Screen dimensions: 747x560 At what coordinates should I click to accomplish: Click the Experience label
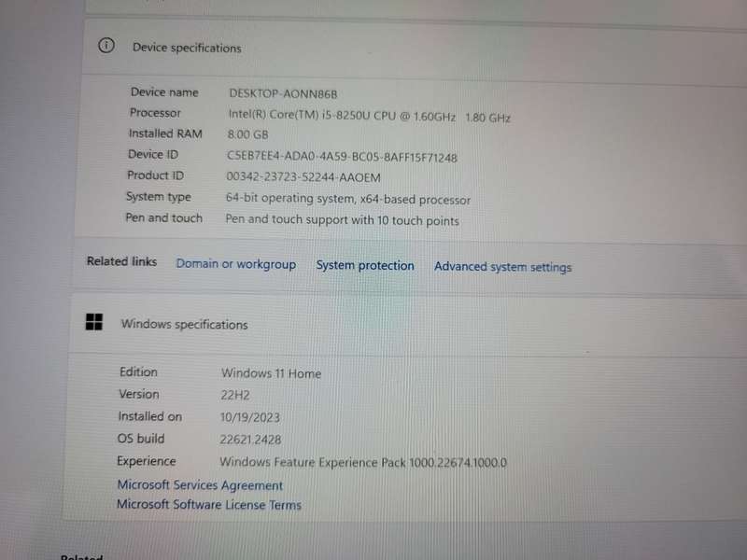[x=147, y=461]
